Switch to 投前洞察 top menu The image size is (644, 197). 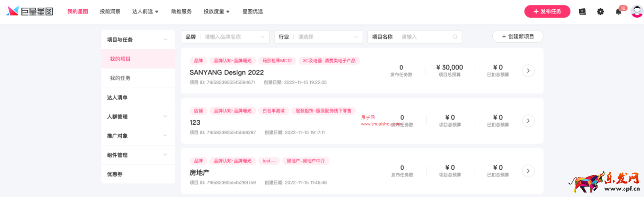[x=110, y=12]
